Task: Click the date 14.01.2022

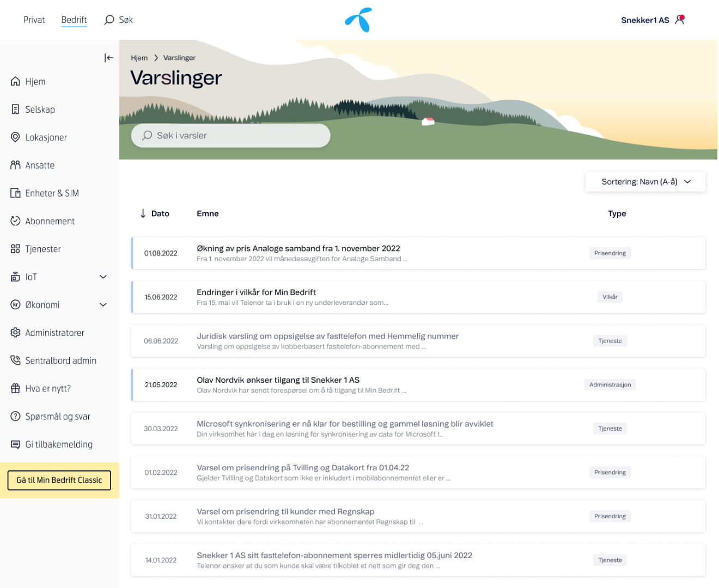Action: [161, 560]
